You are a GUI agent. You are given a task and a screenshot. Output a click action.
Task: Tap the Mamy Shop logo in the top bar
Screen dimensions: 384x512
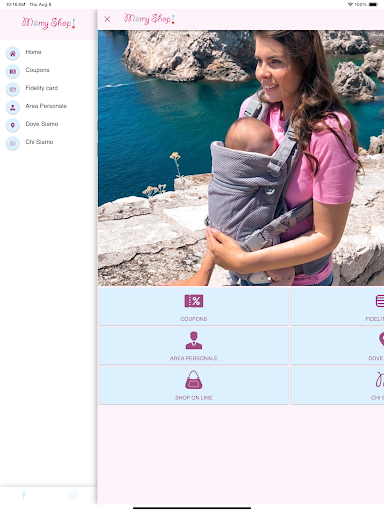coord(149,19)
